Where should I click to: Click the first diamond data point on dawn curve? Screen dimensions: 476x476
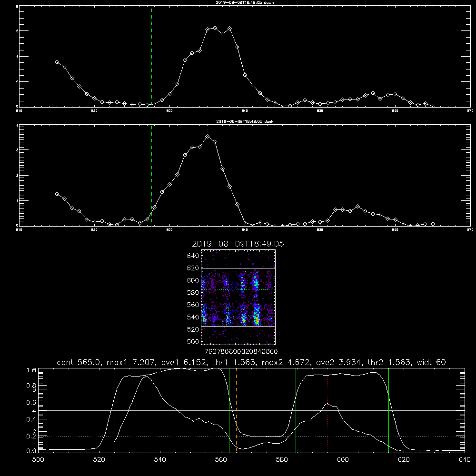coord(57,62)
